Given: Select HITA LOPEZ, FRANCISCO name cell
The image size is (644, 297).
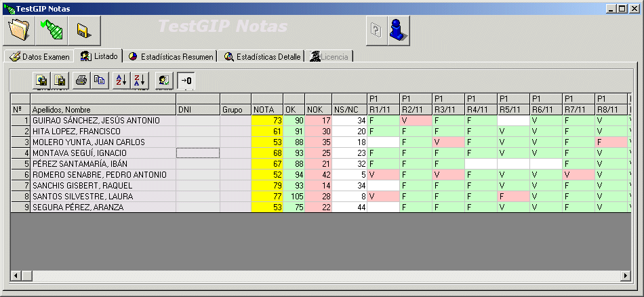Looking at the screenshot, I should [103, 132].
